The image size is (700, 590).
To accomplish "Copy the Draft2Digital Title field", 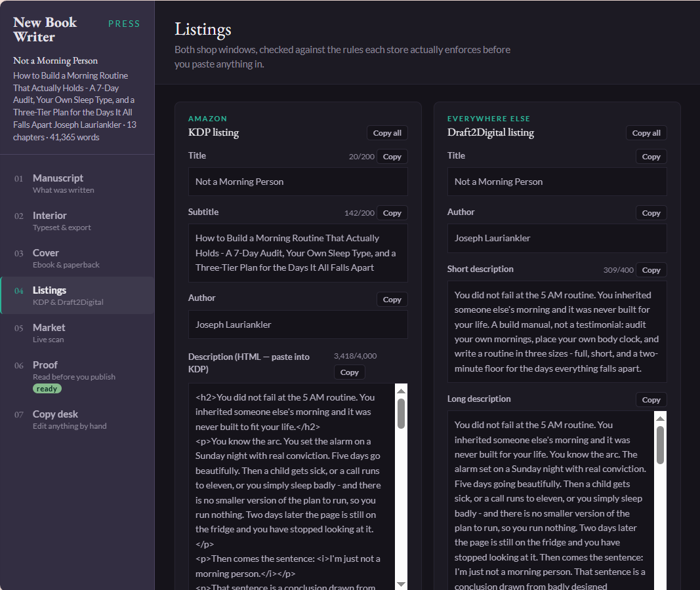I will click(x=651, y=157).
